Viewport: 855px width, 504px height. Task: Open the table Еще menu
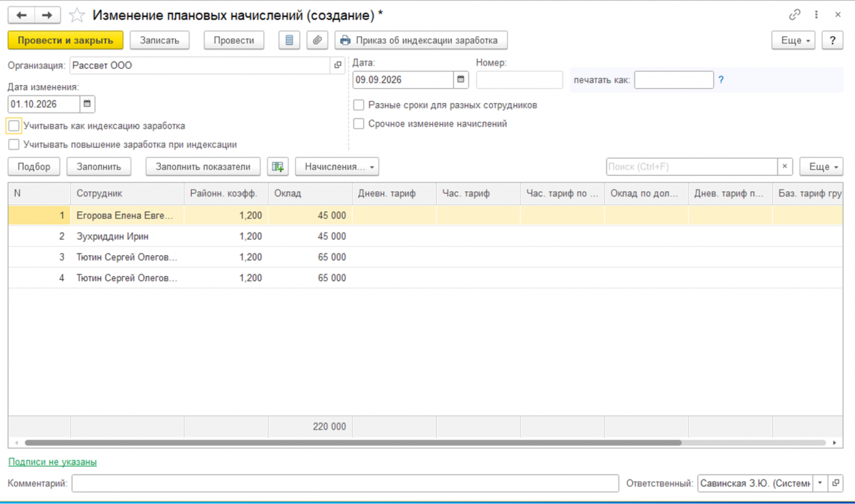[821, 167]
